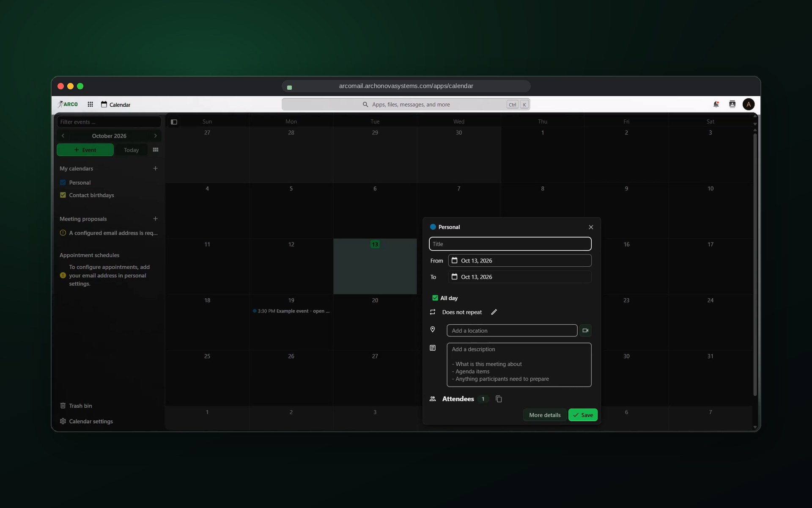Uncheck the All day checkbox
The height and width of the screenshot is (508, 812).
pos(435,298)
